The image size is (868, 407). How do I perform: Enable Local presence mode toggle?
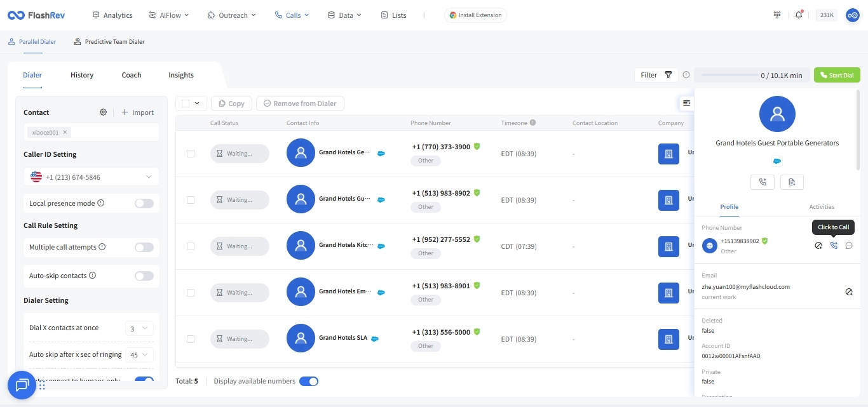(144, 203)
